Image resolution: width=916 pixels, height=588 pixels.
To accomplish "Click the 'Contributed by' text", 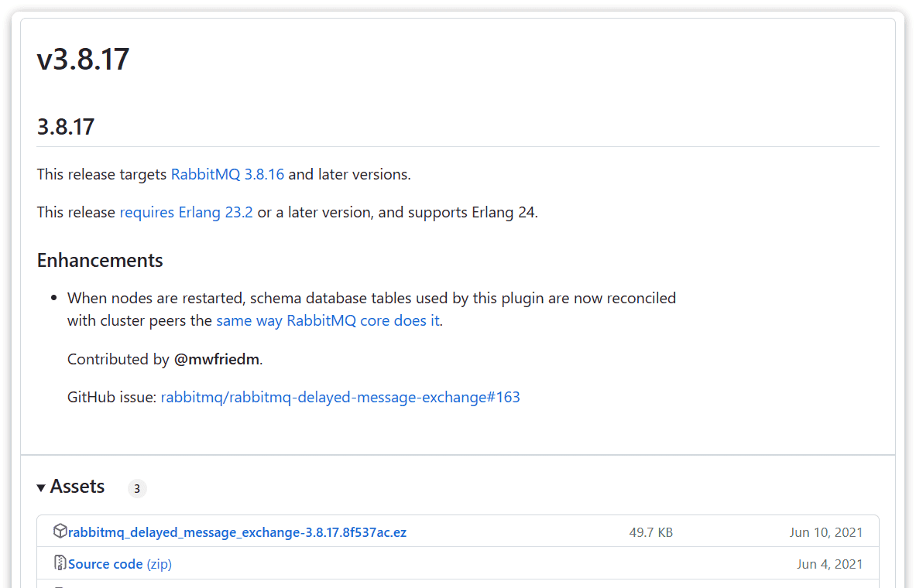I will (118, 359).
